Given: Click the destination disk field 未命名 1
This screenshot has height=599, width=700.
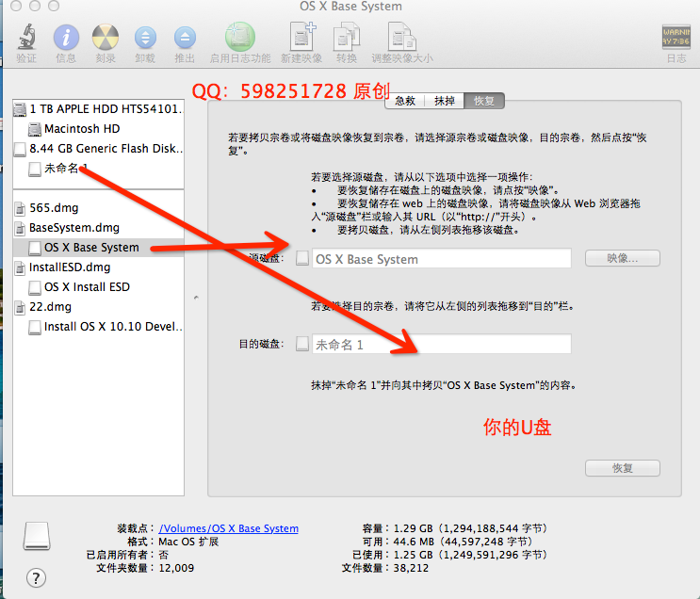Looking at the screenshot, I should (x=442, y=344).
